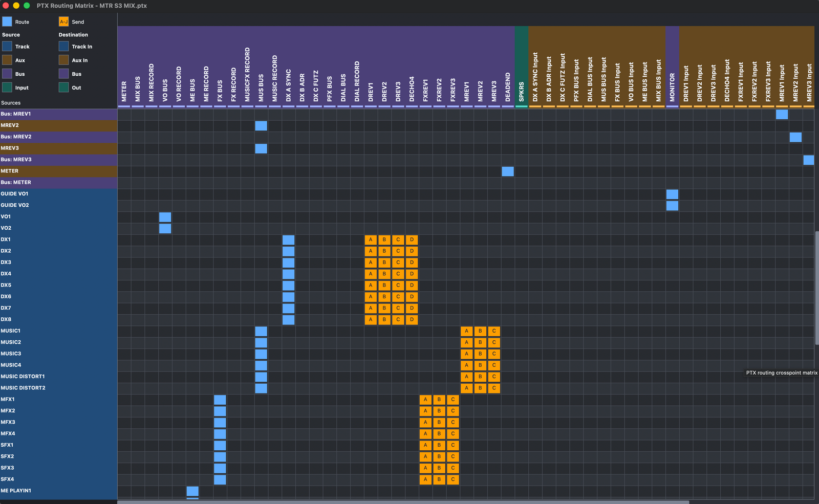This screenshot has width=819, height=504.
Task: Toggle MREV2 aux route to MUS BUS
Action: (x=261, y=125)
